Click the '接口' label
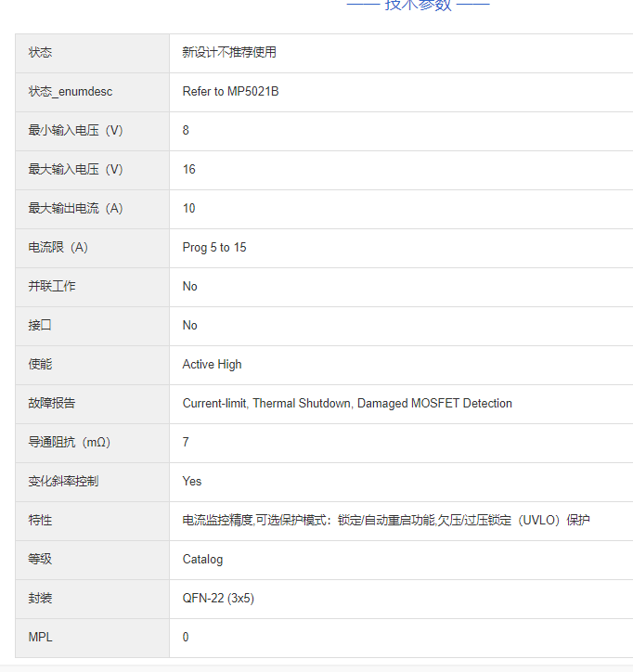 [40, 325]
